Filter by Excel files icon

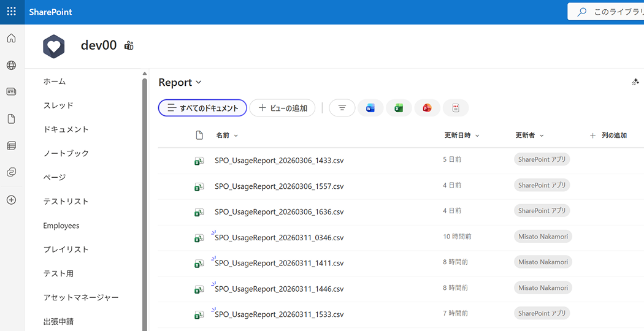tap(399, 108)
